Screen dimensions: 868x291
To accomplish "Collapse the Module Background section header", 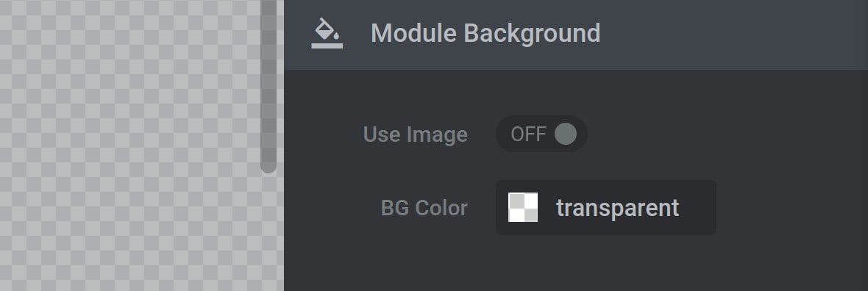I will tap(576, 35).
